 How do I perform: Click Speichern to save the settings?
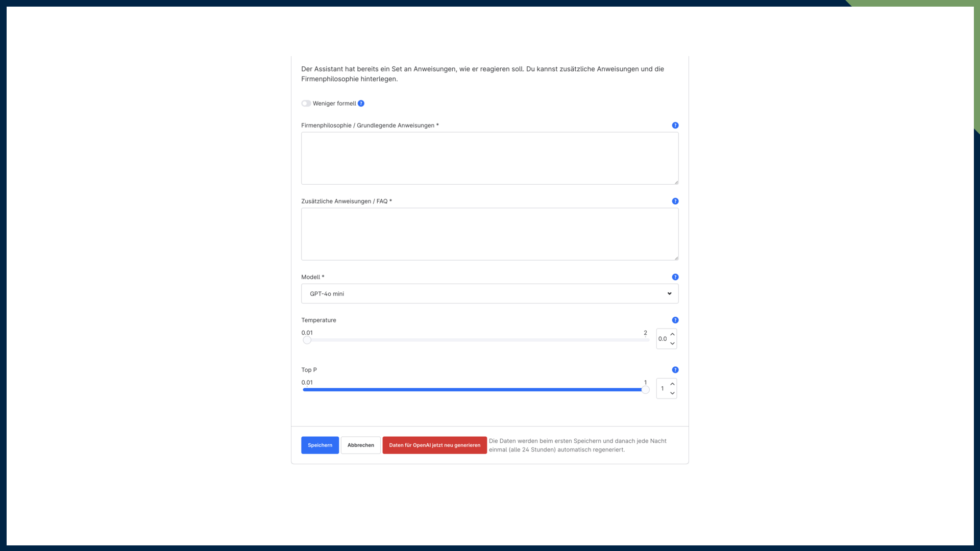[320, 445]
